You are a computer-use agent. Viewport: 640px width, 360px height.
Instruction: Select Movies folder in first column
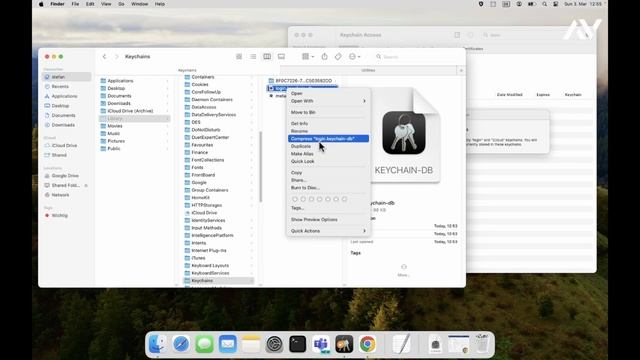[135, 126]
